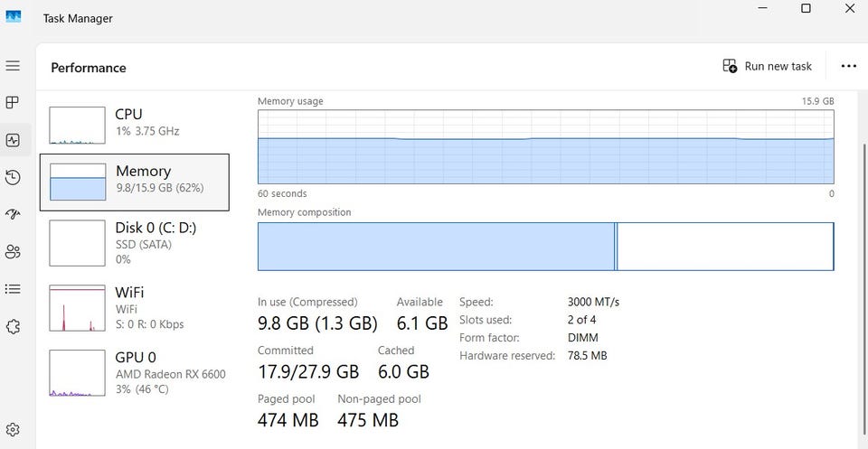Image resolution: width=868 pixels, height=449 pixels.
Task: Click the Speed value 3000 MT/s
Action: [x=593, y=302]
